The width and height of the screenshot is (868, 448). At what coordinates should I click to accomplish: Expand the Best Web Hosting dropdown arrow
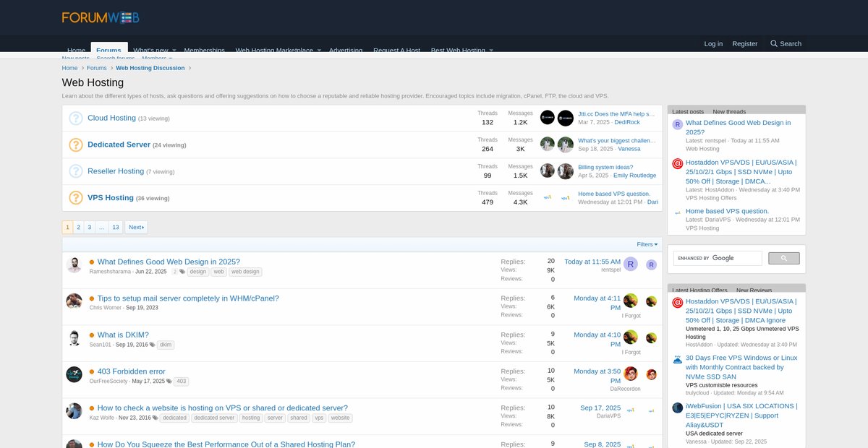point(491,51)
